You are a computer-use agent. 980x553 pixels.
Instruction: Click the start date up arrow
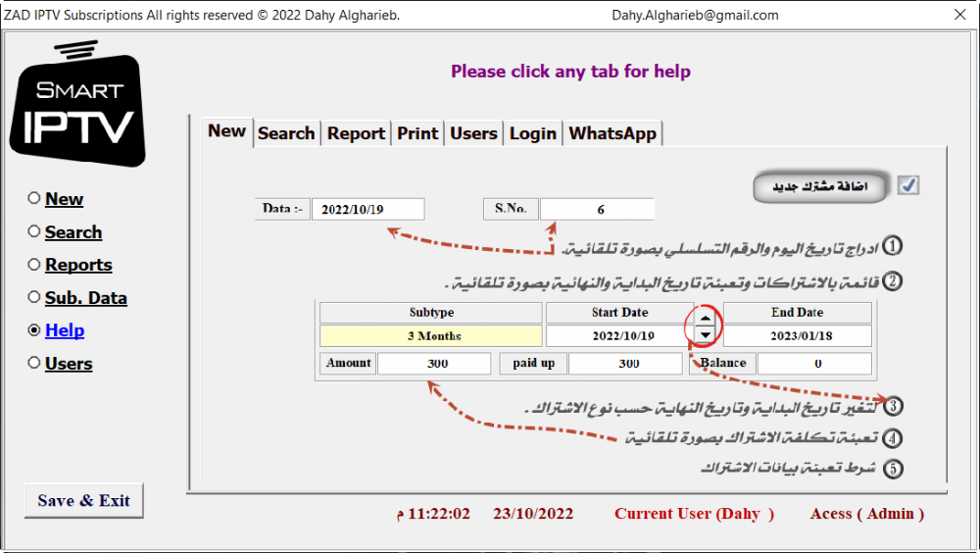(x=706, y=317)
